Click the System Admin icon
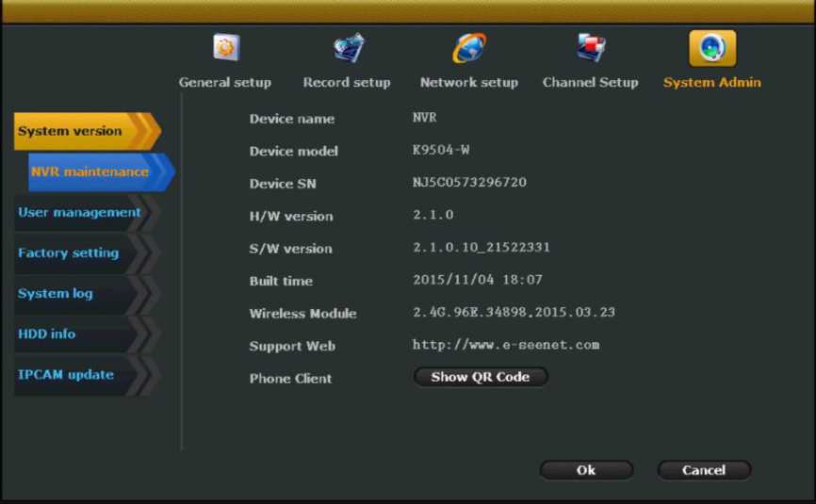816x504 pixels. 711,48
